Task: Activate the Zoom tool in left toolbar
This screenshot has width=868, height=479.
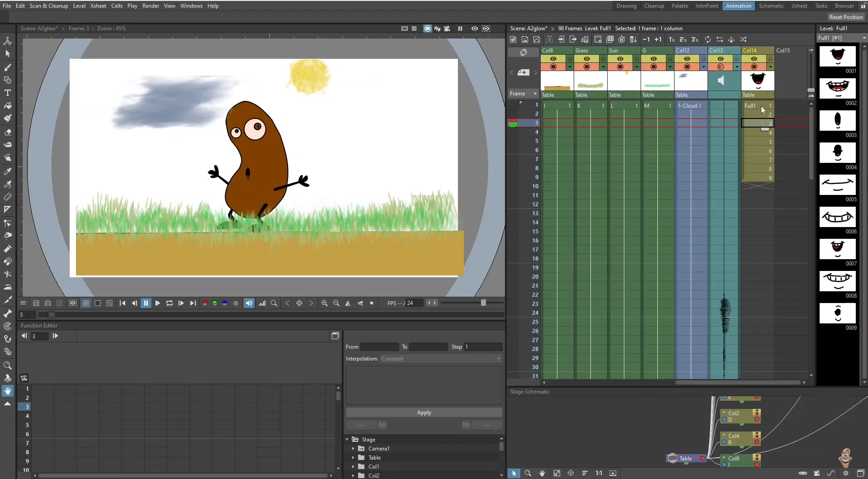Action: click(8, 365)
